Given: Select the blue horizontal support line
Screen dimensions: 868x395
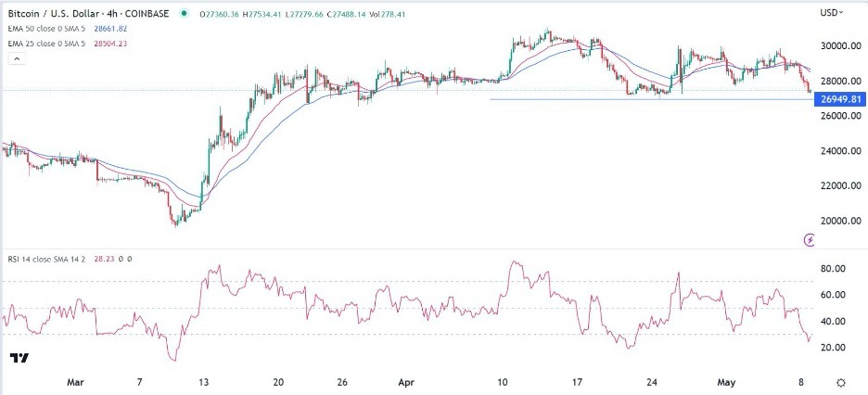Looking at the screenshot, I should pos(649,99).
